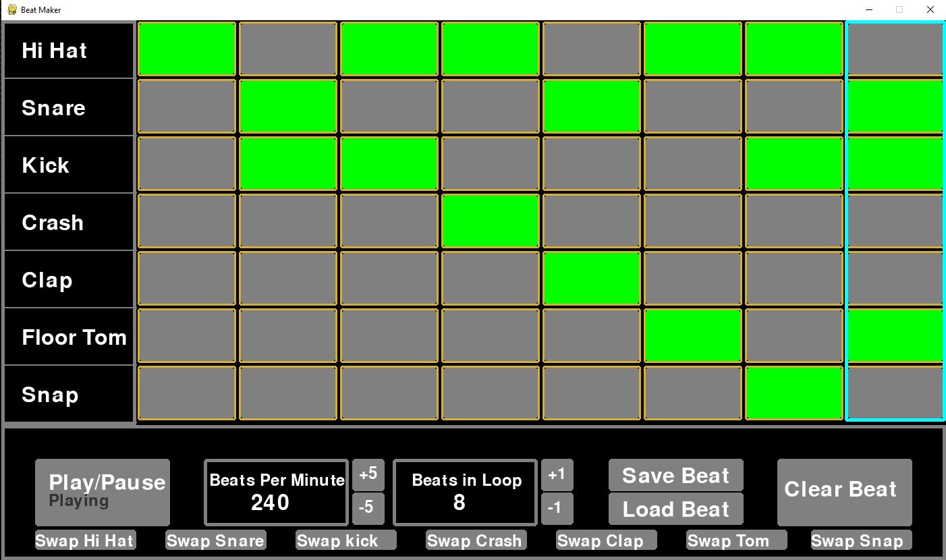Screen dimensions: 946x560
Task: Disable Hi Hat on beat 4
Action: coord(491,49)
